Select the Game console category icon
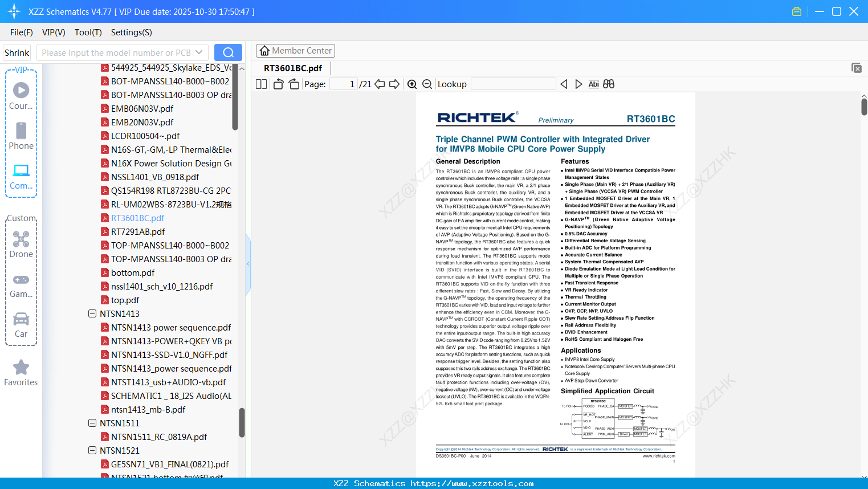Image resolution: width=868 pixels, height=489 pixels. [21, 285]
